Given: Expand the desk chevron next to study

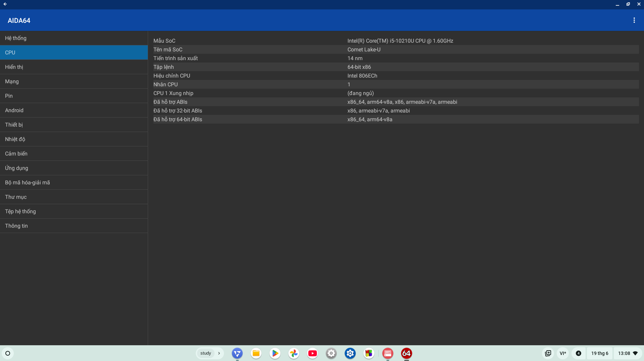Looking at the screenshot, I should point(219,353).
